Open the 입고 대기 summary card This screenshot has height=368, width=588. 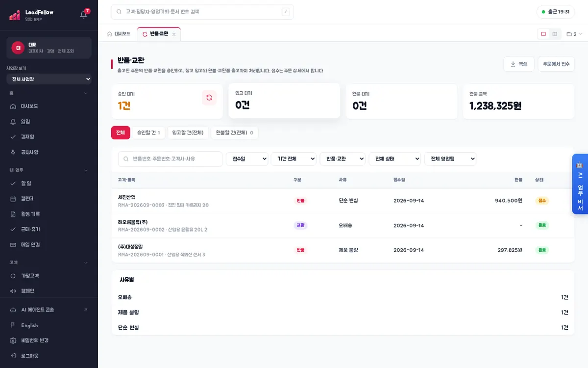tap(284, 101)
